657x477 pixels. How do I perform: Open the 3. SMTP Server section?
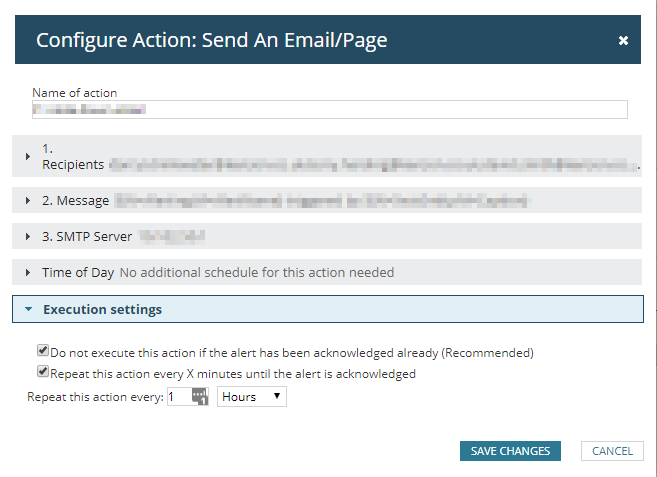(87, 237)
